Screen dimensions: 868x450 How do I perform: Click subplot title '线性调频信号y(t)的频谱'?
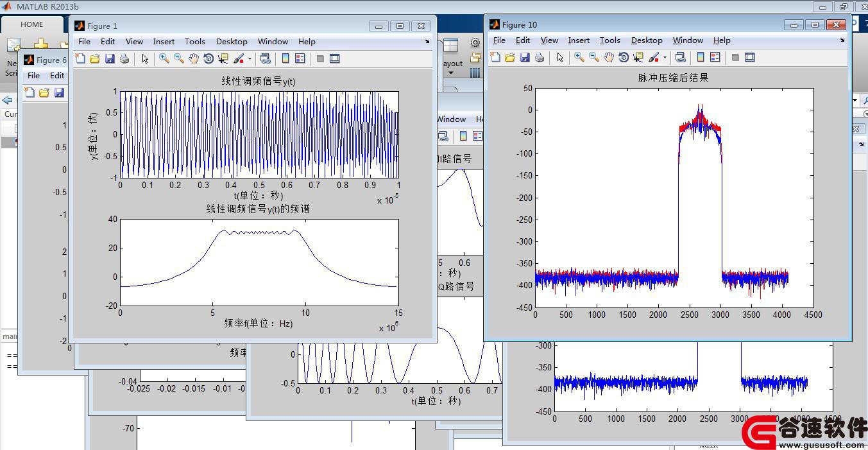[259, 209]
